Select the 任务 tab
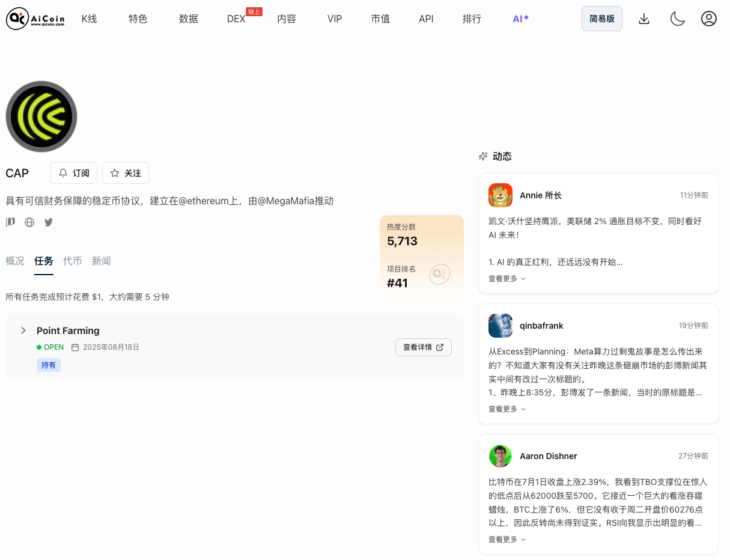 pos(44,261)
